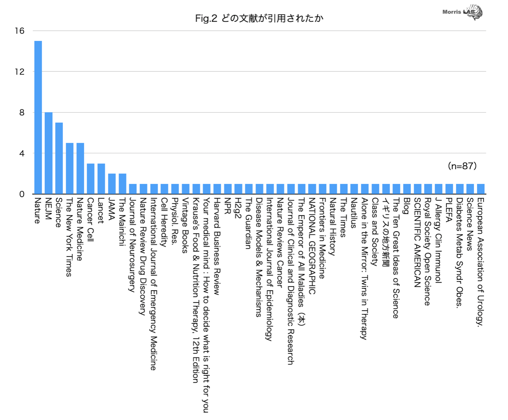Click 'International Journal of Epidemiology' label
The height and width of the screenshot is (420, 508).
[x=269, y=269]
